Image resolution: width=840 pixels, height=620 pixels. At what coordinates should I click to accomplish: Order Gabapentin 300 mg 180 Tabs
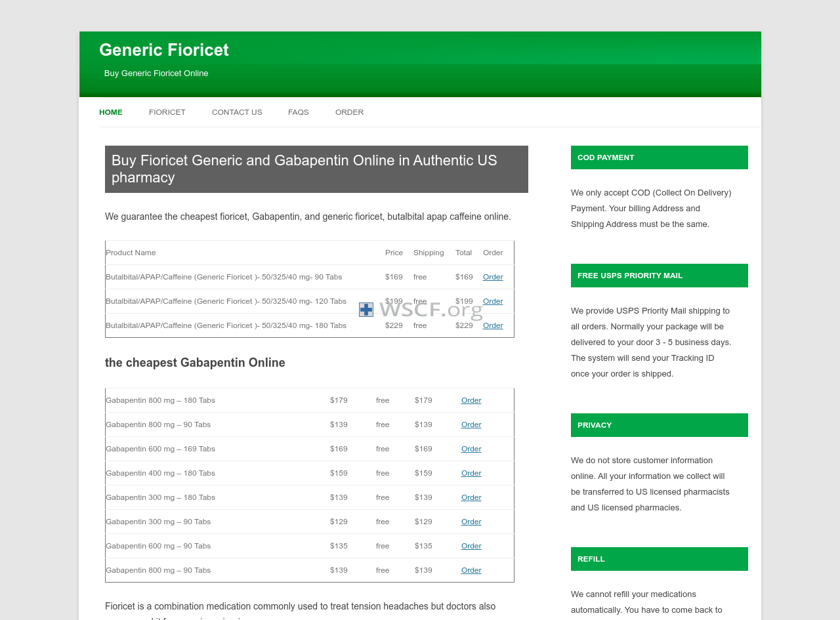point(471,497)
